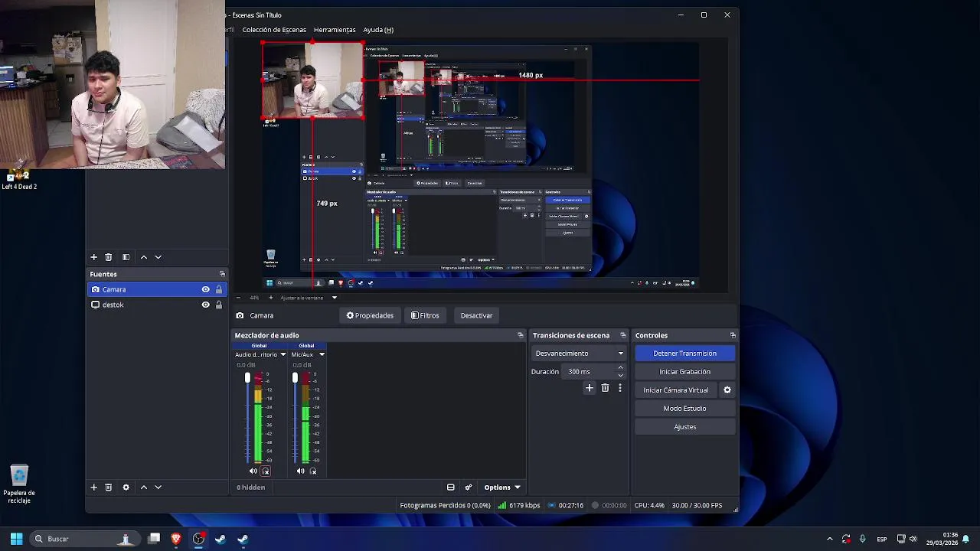Mute Audio del escritorio channel
Viewport: 980px width, 551px height.
click(253, 471)
